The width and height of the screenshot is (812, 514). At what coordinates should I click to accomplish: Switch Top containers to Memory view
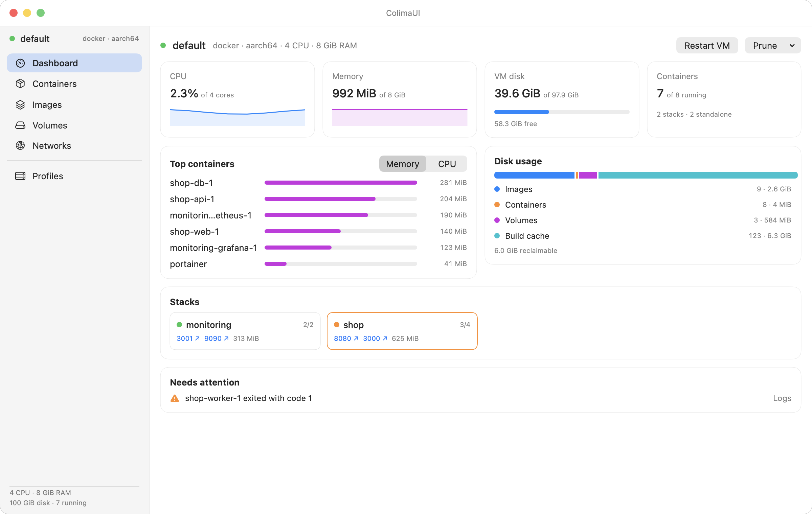click(403, 164)
